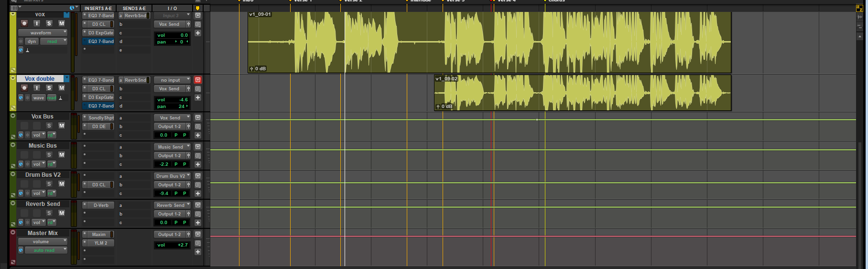Viewport: 868px width, 269px height.
Task: Open the VOX waveform track view dropdown
Action: point(43,33)
